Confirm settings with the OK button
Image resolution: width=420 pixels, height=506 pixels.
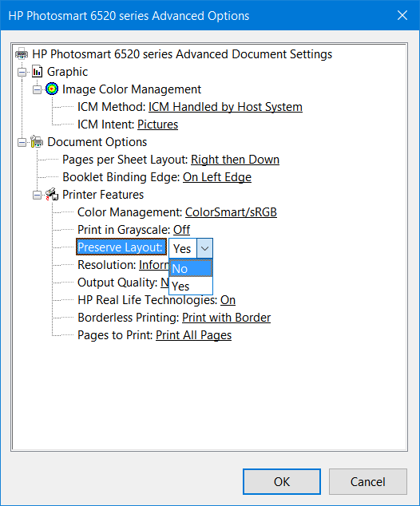point(282,481)
